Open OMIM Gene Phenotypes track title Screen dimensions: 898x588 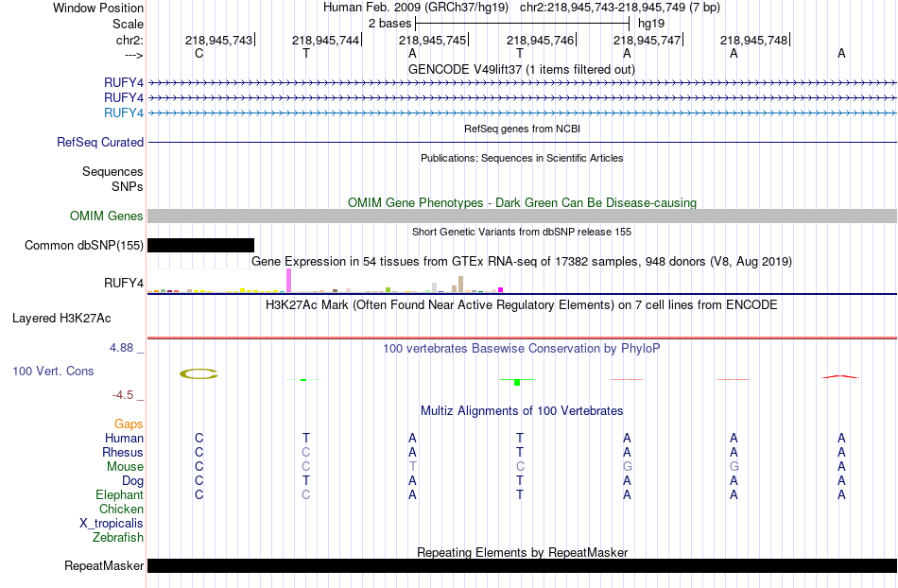tap(522, 202)
